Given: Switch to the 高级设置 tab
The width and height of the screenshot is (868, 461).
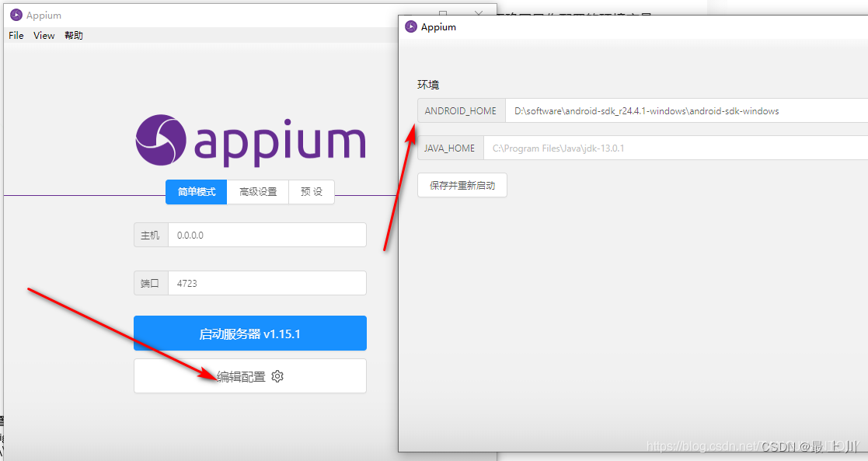Looking at the screenshot, I should [258, 192].
